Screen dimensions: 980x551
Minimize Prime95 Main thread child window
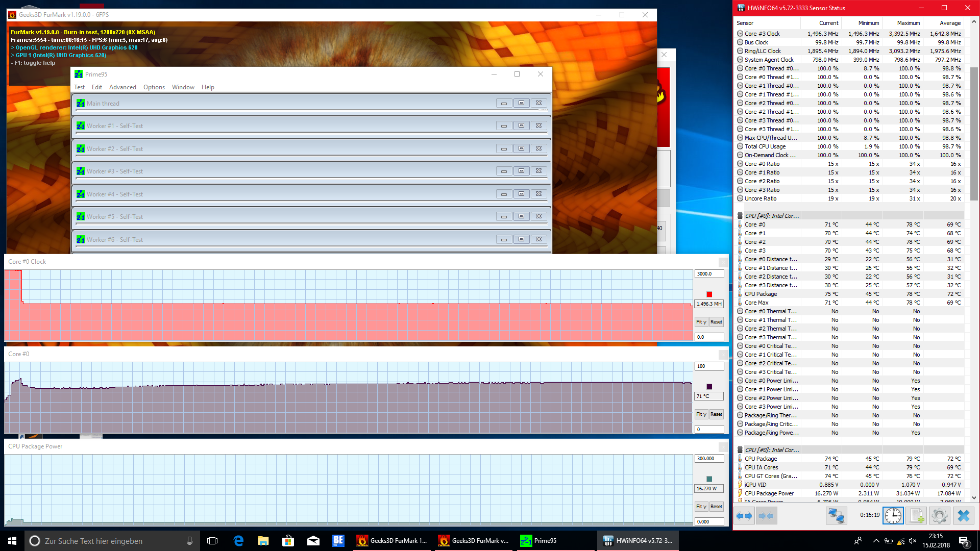[x=504, y=103]
